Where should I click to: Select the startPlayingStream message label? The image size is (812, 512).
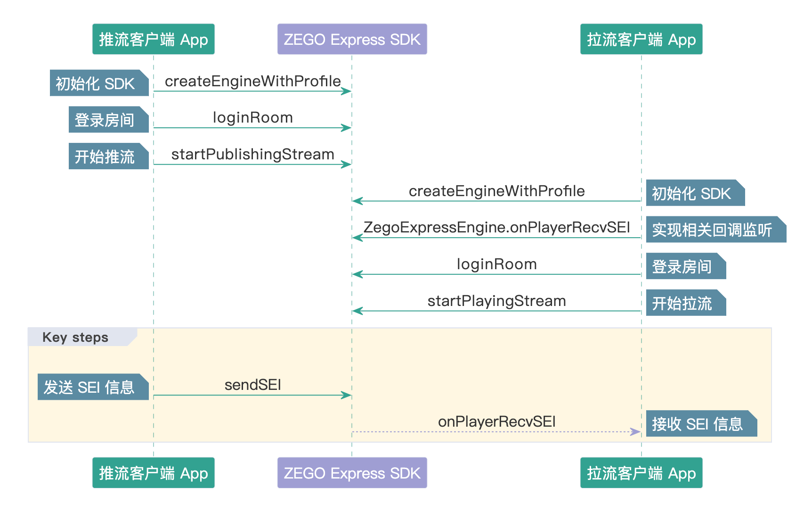point(496,301)
